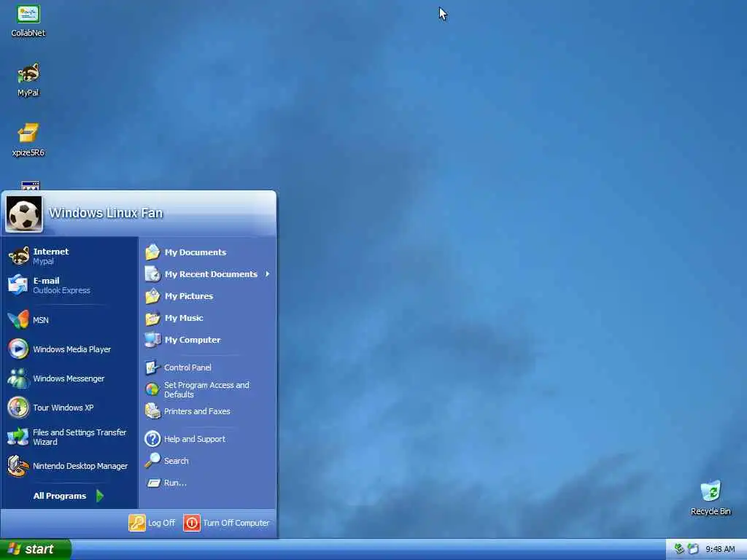Click the Log Off key icon

coord(136,523)
